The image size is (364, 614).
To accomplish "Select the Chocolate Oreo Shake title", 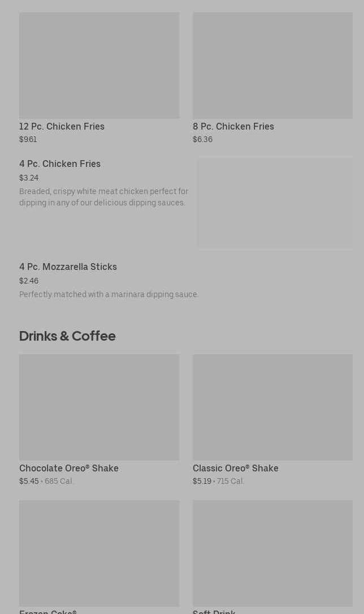I will pos(69,468).
